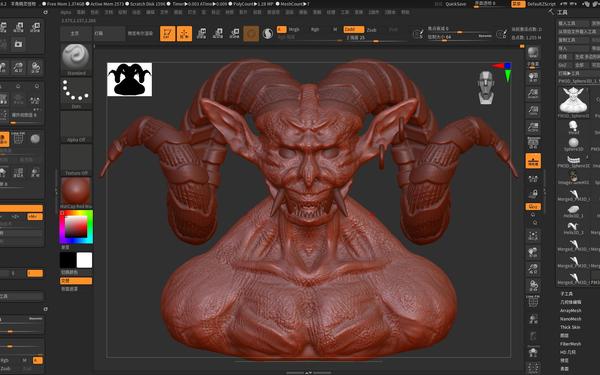Click the head-shaped camera view widget
Image resolution: width=600 pixels, height=375 pixels.
tap(486, 87)
